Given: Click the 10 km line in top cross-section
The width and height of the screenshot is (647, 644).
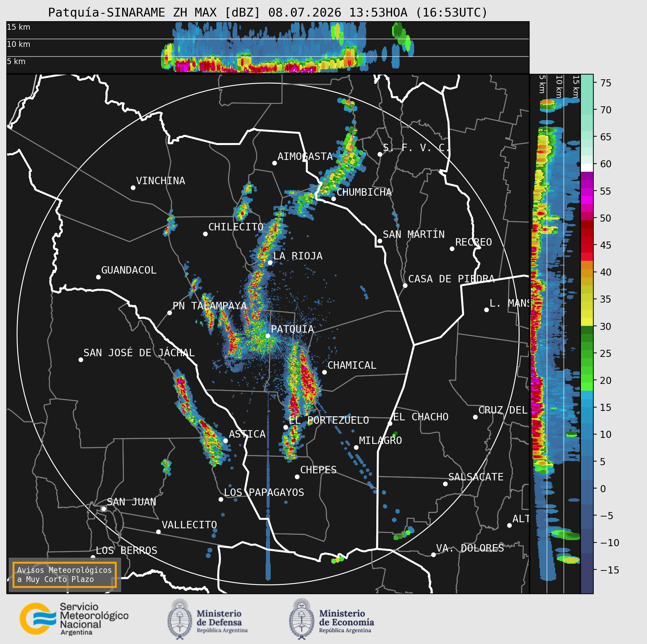Looking at the screenshot, I should 268,39.
